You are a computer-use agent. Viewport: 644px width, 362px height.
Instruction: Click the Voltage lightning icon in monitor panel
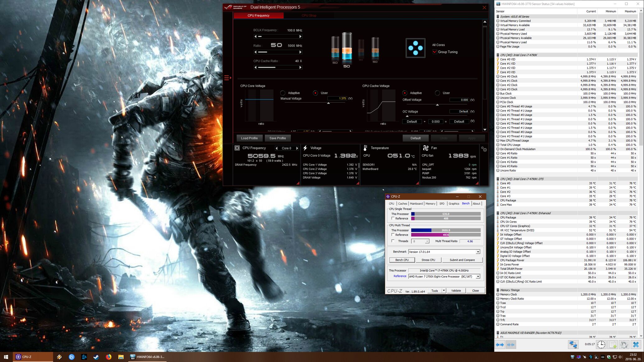coord(305,148)
